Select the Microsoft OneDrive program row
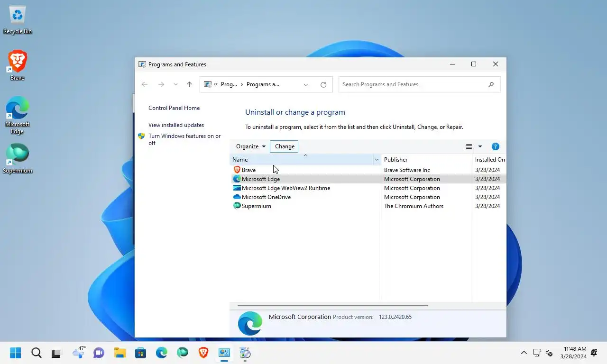The height and width of the screenshot is (364, 607). [368, 197]
